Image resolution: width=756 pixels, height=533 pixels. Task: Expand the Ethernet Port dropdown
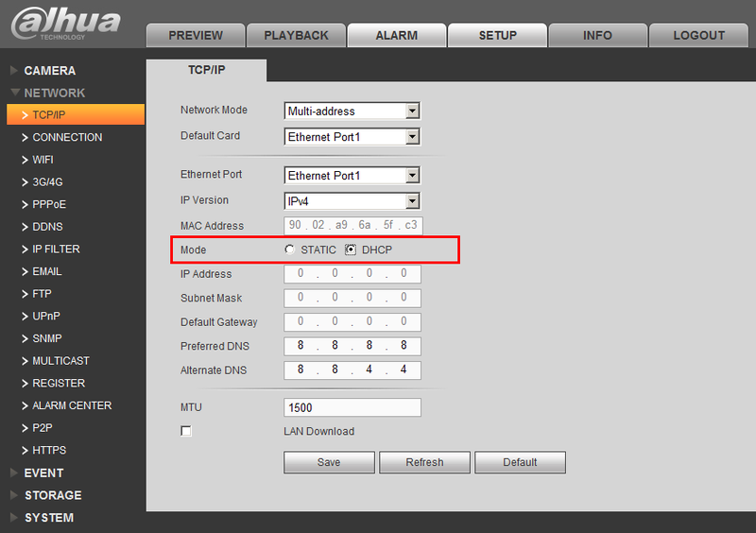point(352,176)
